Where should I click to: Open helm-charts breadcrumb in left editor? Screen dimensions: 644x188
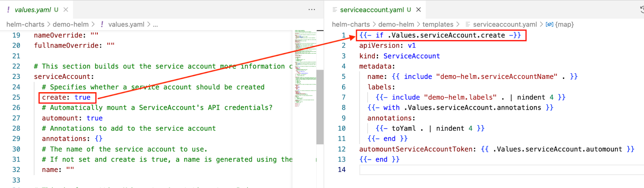(x=25, y=25)
